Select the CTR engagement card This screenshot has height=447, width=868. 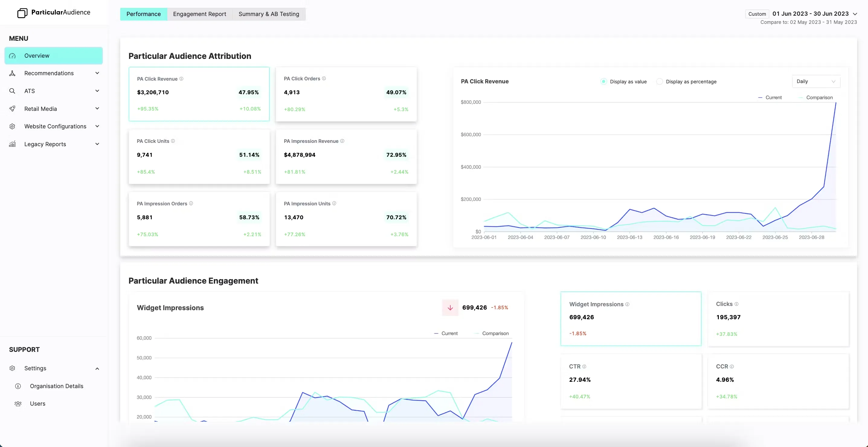[x=631, y=381]
